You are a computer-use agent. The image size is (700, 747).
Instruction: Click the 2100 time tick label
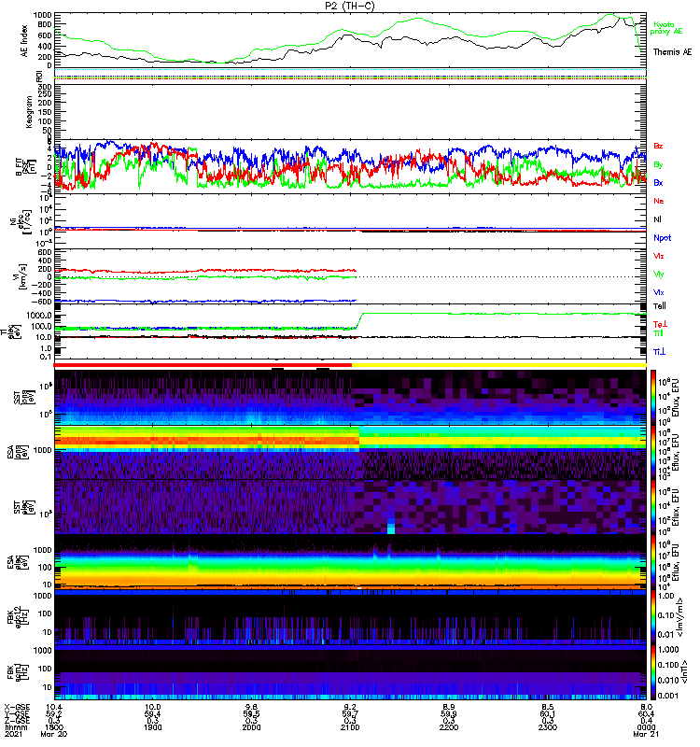click(350, 727)
